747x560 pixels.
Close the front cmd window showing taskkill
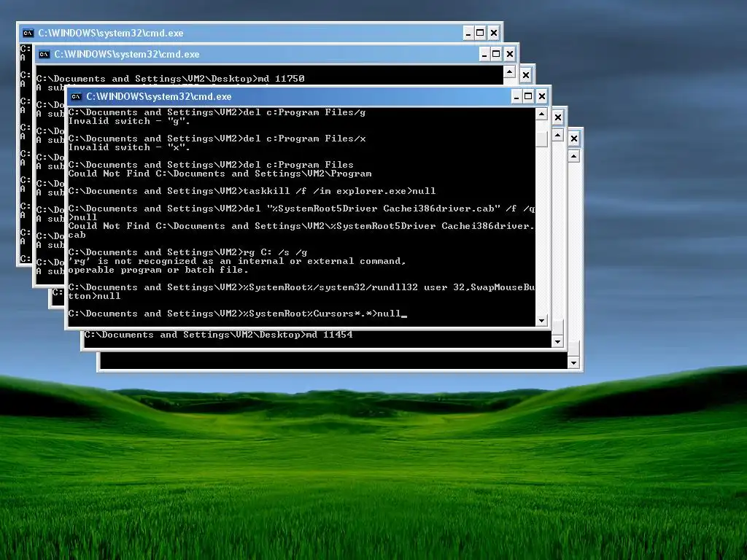pyautogui.click(x=542, y=97)
